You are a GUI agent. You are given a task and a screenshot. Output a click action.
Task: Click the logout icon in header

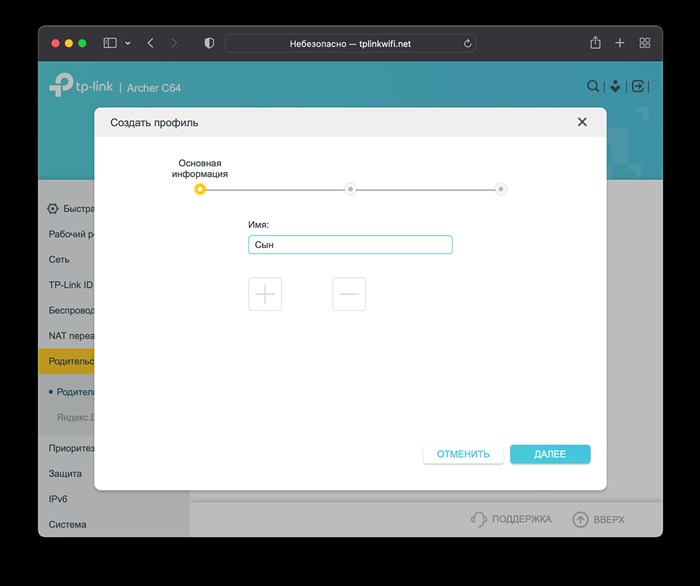click(638, 86)
